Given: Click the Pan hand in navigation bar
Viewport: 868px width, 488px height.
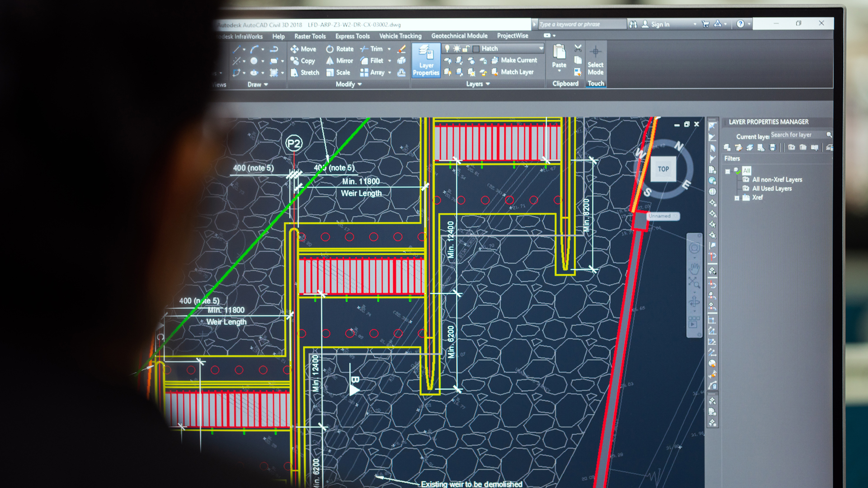Looking at the screenshot, I should [x=694, y=269].
